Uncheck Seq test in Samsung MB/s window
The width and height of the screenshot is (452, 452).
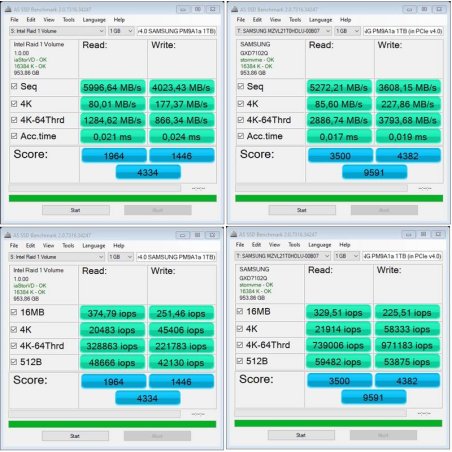point(241,87)
